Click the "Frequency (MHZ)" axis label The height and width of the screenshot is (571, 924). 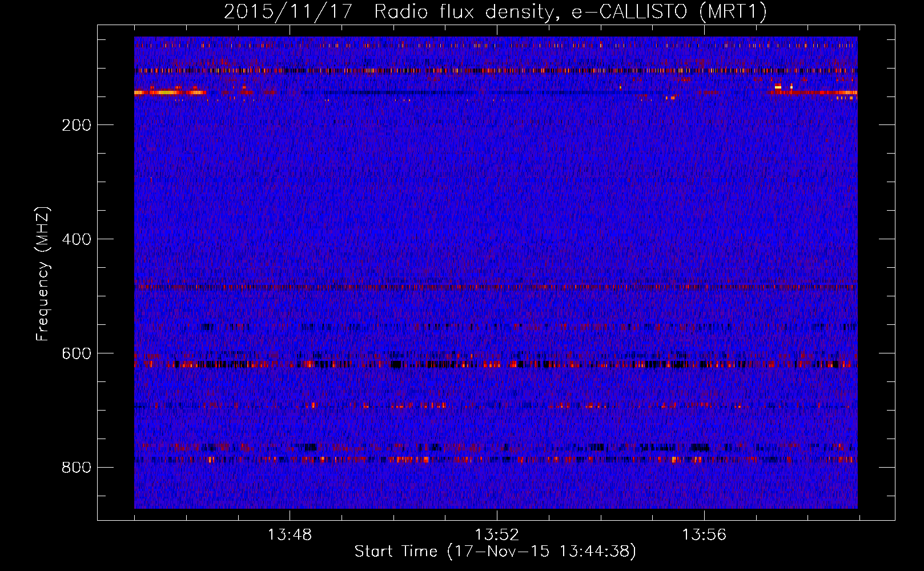pyautogui.click(x=43, y=274)
